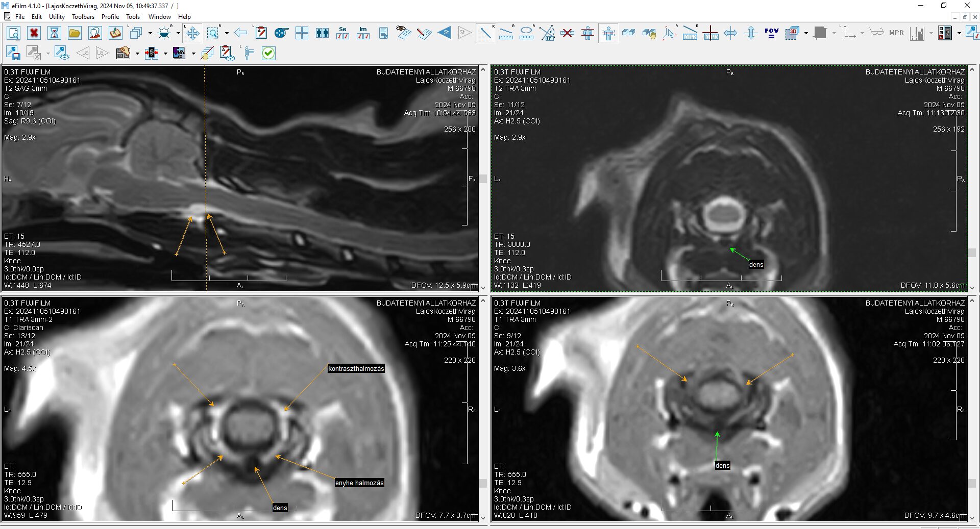Viewport: 980px width, 529px height.
Task: Click the green checkmark icon
Action: coord(268,53)
